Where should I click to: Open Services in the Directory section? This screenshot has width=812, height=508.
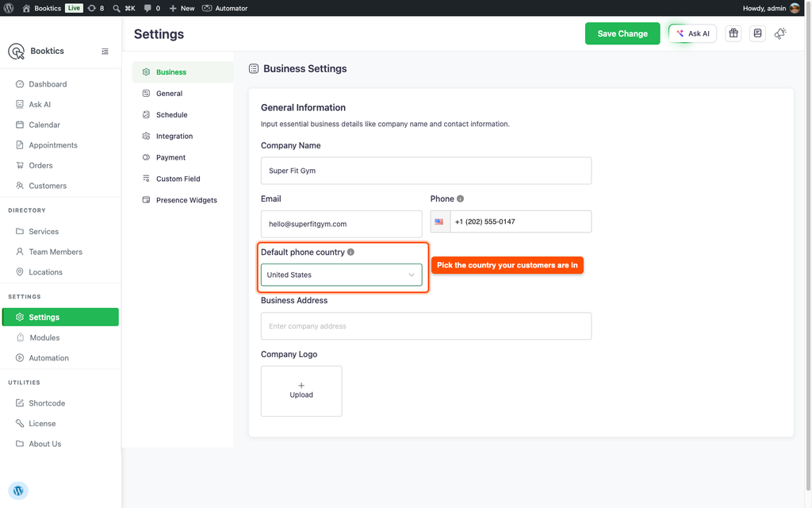pos(44,231)
